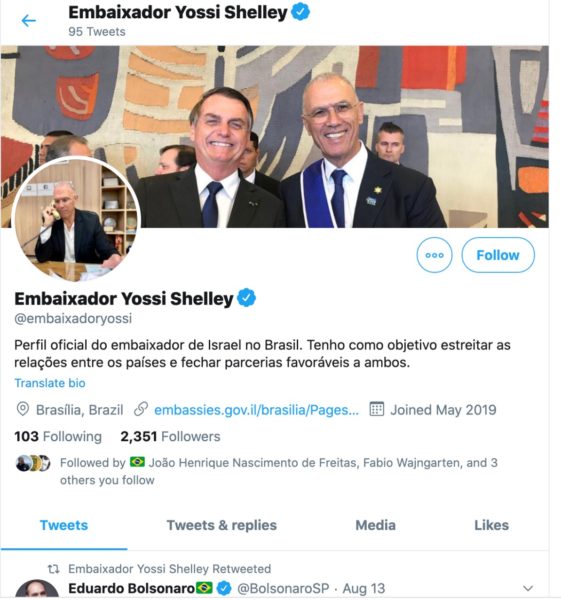Viewport: 561px width, 600px height.
Task: View the 103 Following list
Action: pyautogui.click(x=58, y=437)
